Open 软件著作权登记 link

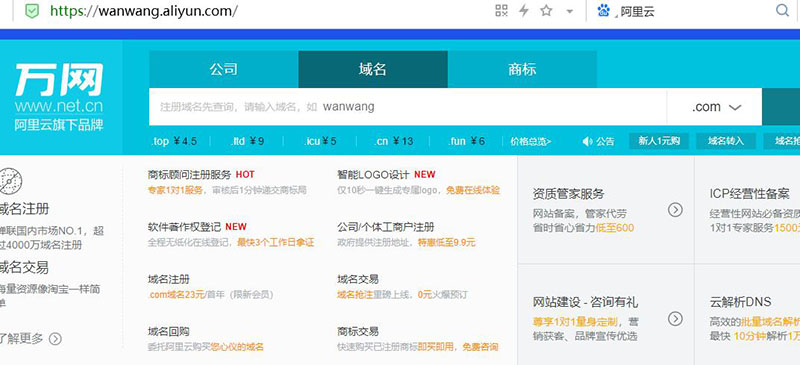coord(184,227)
